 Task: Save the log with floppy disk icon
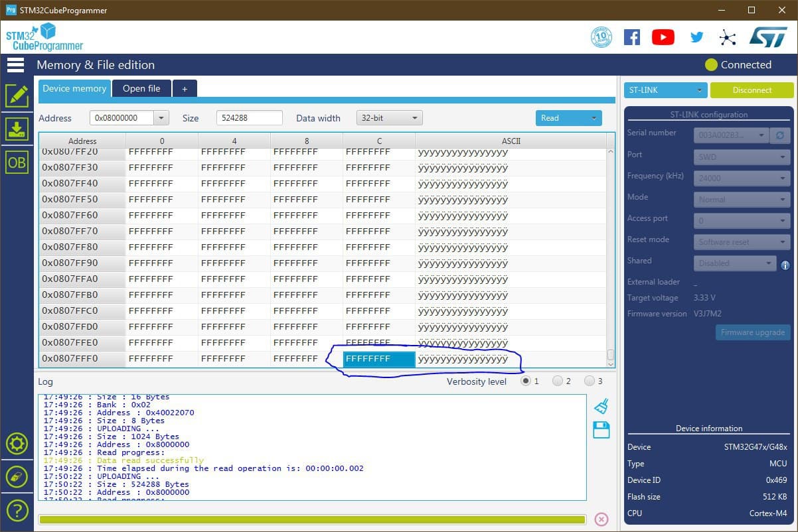(x=601, y=430)
